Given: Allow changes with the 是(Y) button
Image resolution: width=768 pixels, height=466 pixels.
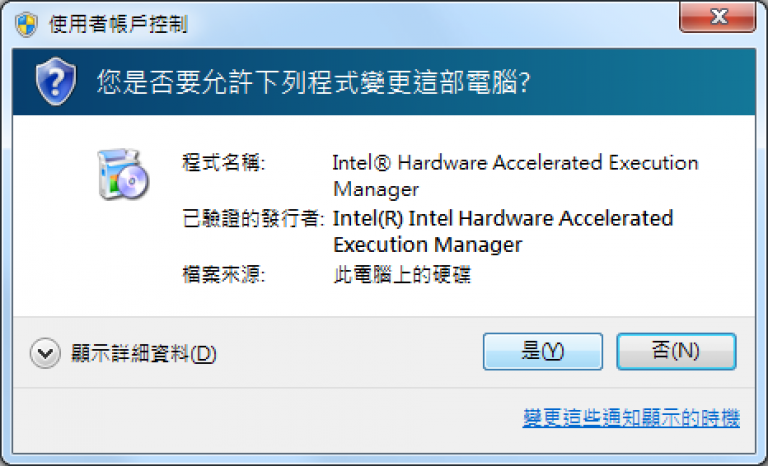Looking at the screenshot, I should point(543,351).
